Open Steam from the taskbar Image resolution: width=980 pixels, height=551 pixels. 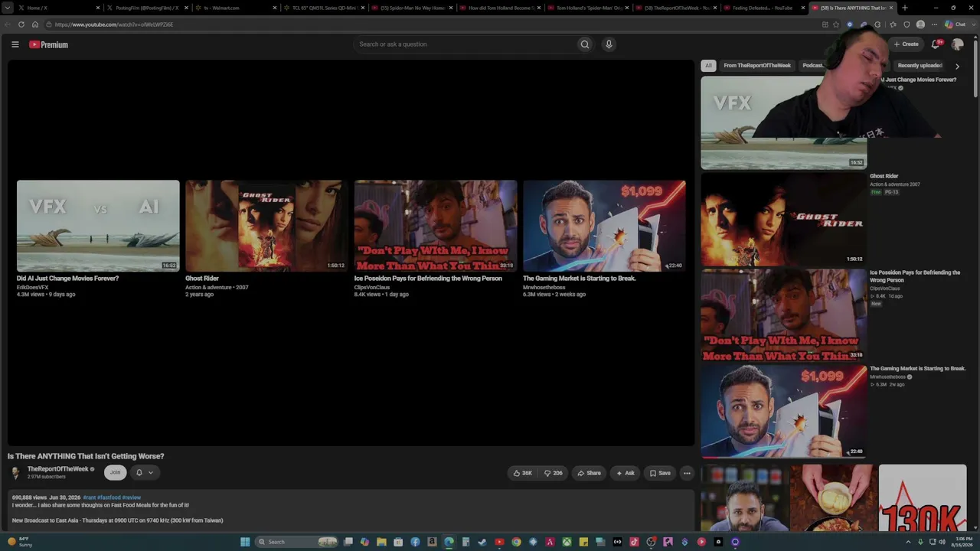pyautogui.click(x=482, y=542)
